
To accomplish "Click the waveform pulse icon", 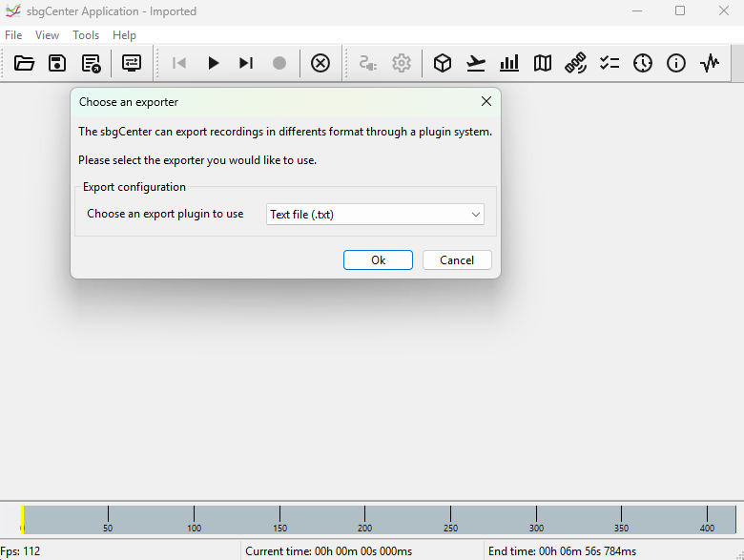I will pyautogui.click(x=710, y=63).
